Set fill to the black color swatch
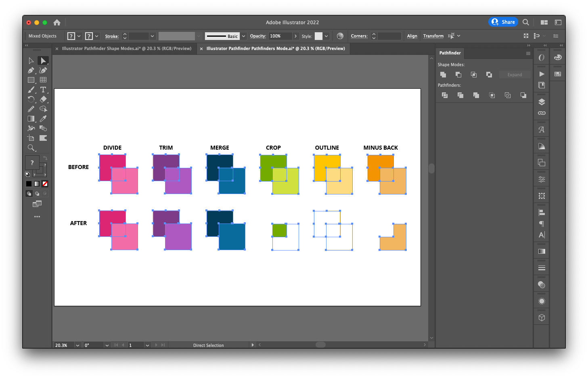Viewport: 588px width, 378px height. point(29,184)
